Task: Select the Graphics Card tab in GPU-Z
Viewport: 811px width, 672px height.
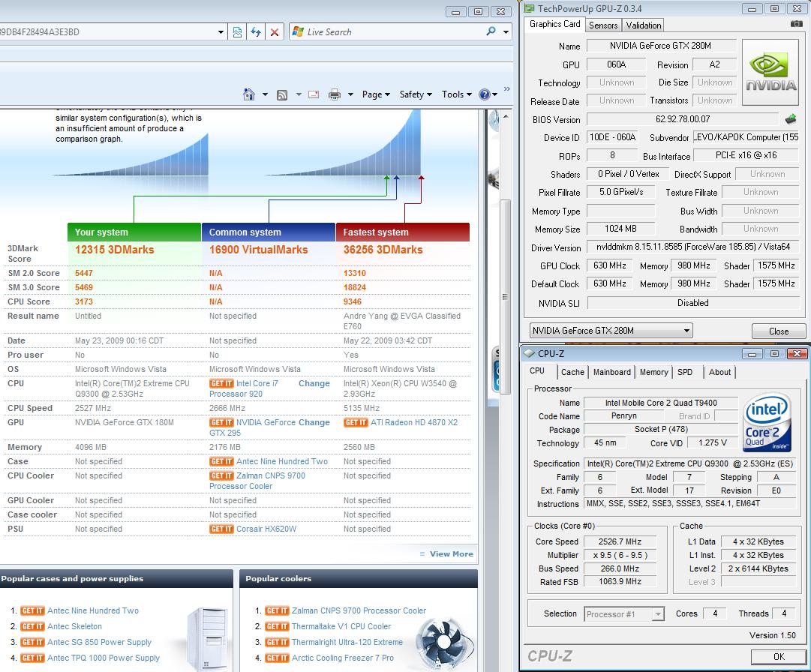Action: (555, 24)
